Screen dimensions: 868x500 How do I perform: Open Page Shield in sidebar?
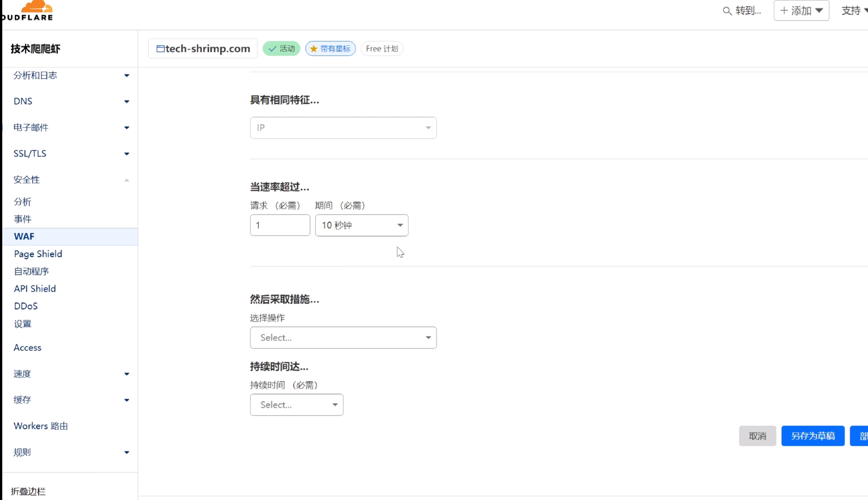pyautogui.click(x=38, y=254)
